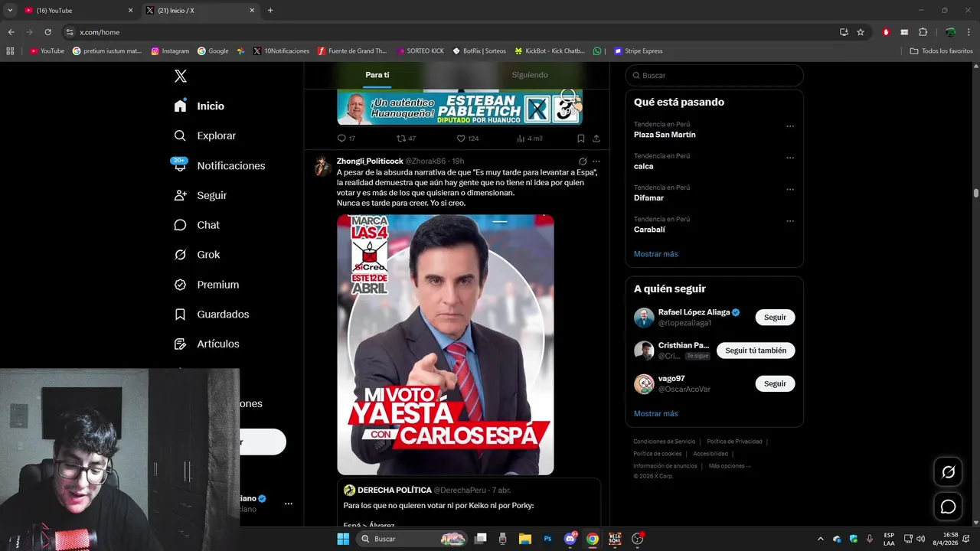980x551 pixels.
Task: Open Chat in sidebar
Action: tap(197, 225)
